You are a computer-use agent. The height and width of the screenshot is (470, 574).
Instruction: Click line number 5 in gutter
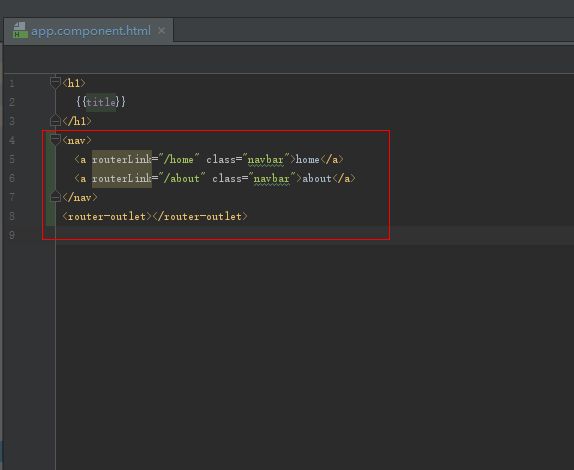(x=12, y=159)
